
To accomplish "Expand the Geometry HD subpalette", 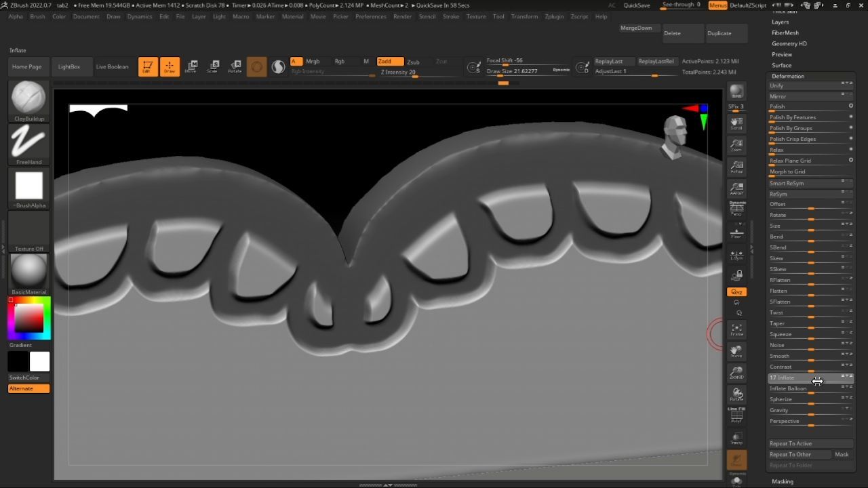I will pyautogui.click(x=789, y=43).
